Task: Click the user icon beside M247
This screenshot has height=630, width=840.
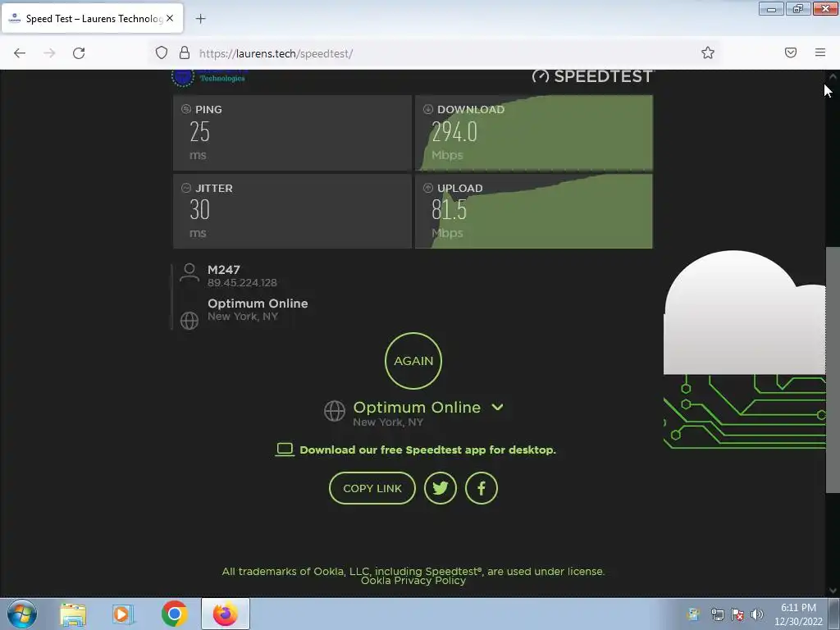Action: (189, 272)
